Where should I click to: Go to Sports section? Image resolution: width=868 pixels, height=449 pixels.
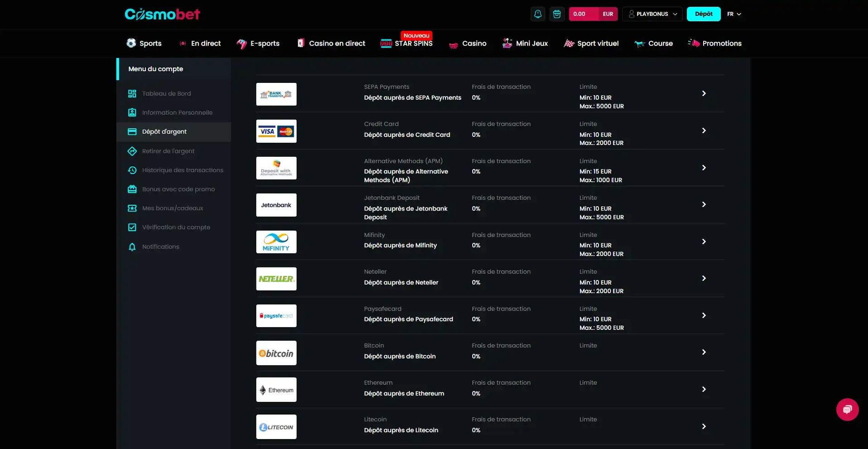point(144,43)
